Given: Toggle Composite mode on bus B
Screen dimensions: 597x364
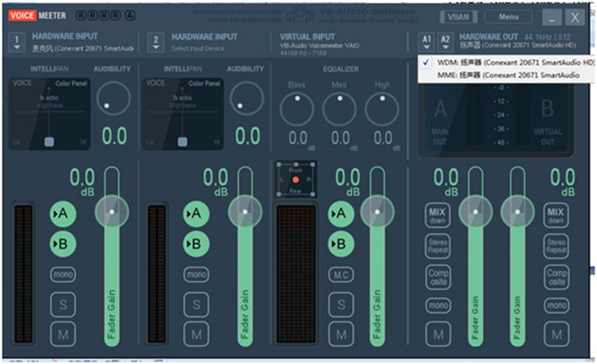Looking at the screenshot, I should coord(556,277).
